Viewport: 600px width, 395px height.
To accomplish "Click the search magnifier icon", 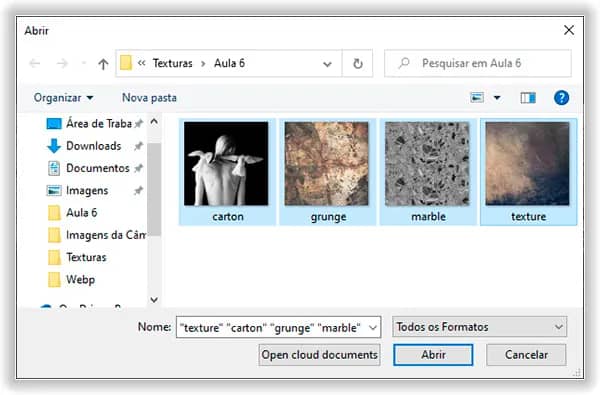I will (x=404, y=63).
